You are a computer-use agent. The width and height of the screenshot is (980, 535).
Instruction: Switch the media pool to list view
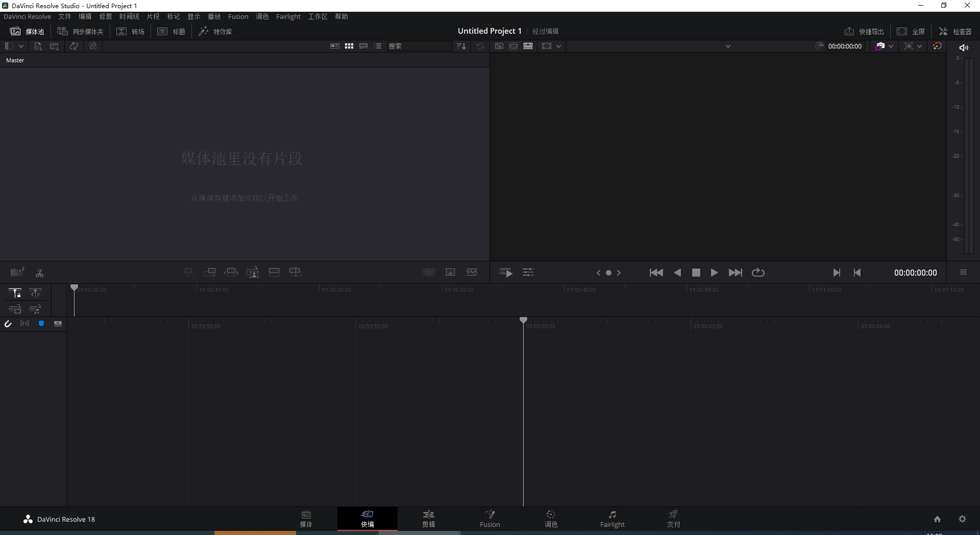coord(378,46)
